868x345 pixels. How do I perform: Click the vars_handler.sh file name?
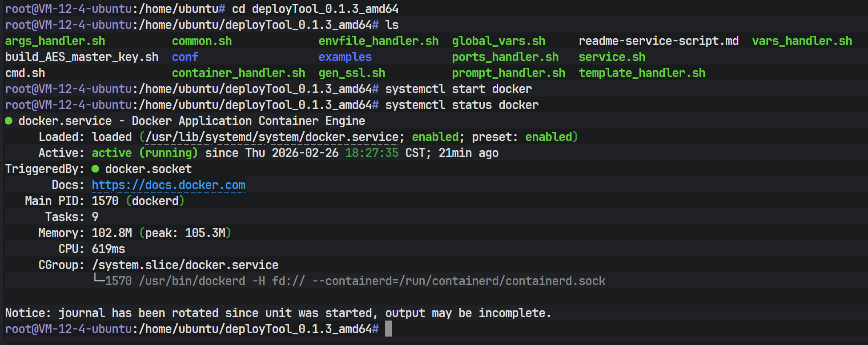802,41
